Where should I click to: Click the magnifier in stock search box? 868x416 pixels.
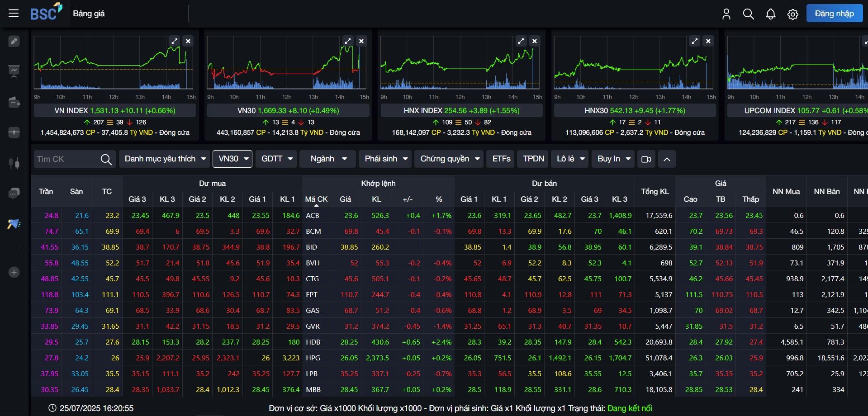(106, 159)
